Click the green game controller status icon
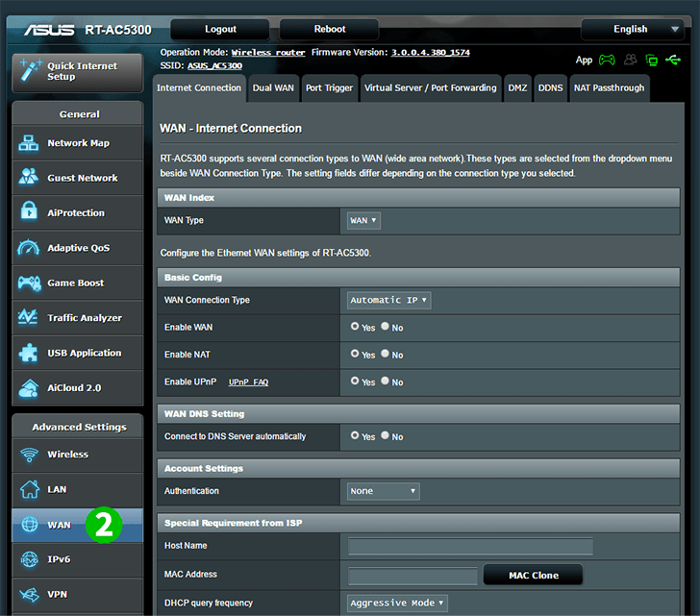 (x=607, y=60)
